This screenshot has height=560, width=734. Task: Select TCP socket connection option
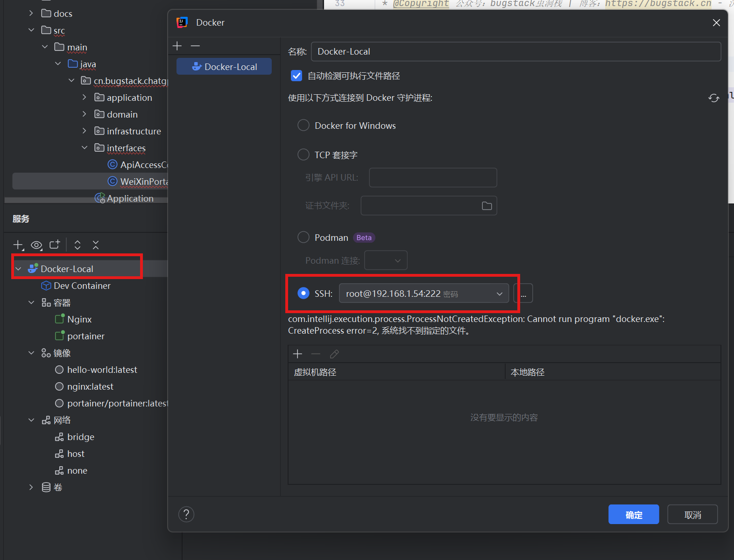[x=303, y=154]
